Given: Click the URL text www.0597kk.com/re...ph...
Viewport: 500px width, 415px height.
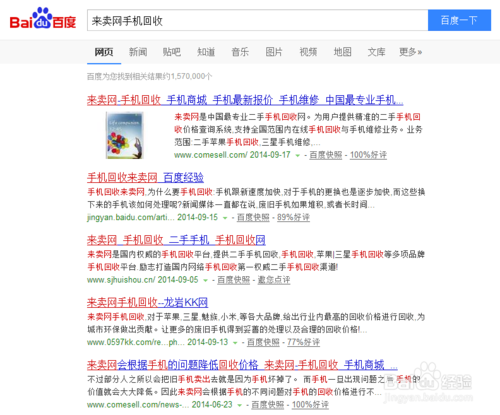Looking at the screenshot, I should tap(135, 342).
